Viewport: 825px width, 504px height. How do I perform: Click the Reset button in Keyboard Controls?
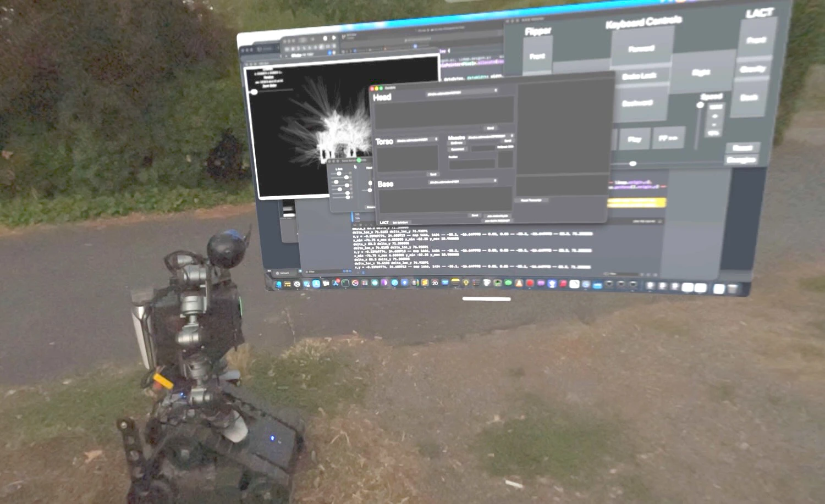pos(743,148)
